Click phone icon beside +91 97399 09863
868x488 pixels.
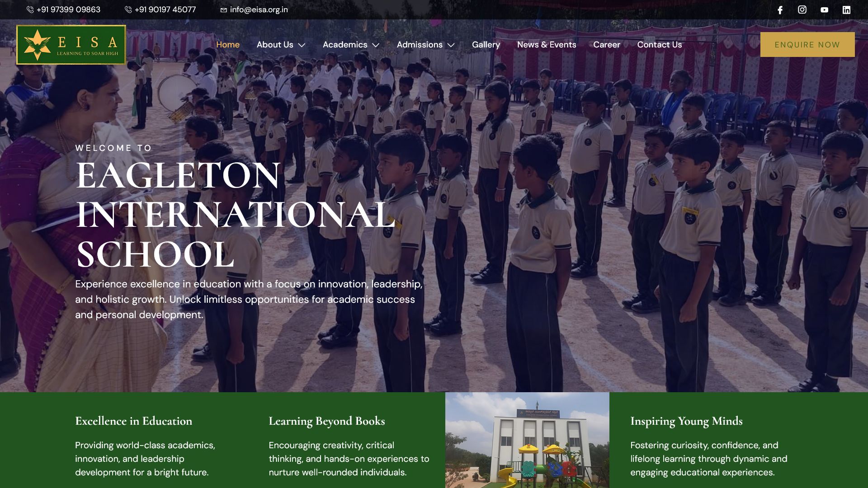30,9
